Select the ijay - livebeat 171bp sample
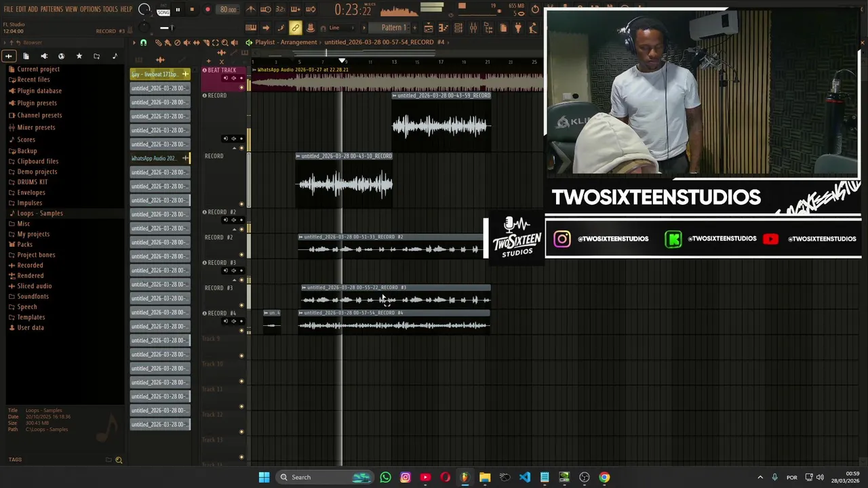The height and width of the screenshot is (488, 868). pos(160,75)
